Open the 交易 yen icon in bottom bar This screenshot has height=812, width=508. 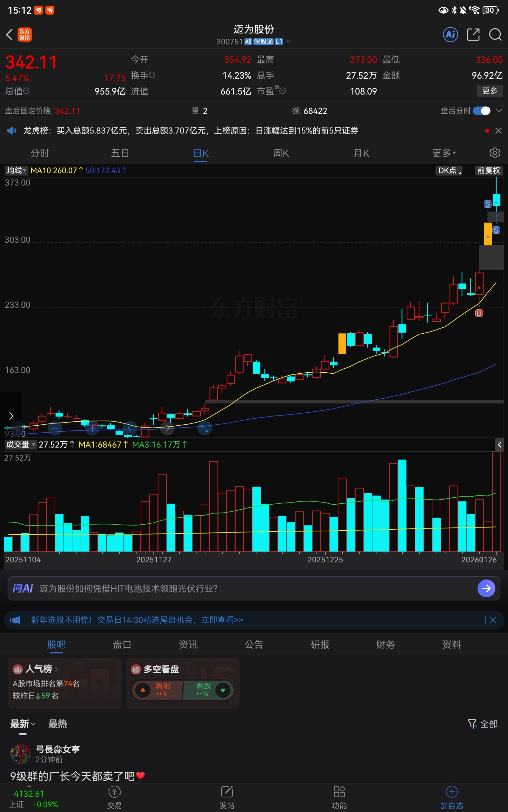point(114,792)
